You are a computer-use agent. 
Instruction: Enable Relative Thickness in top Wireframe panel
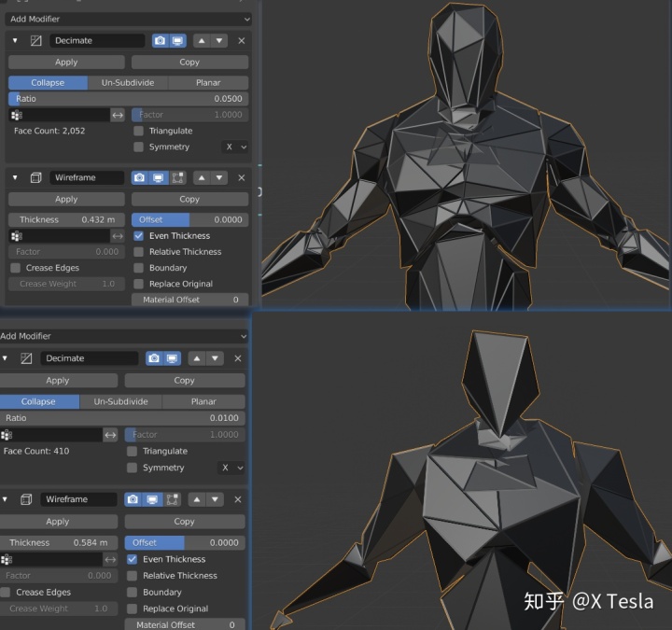pos(138,252)
